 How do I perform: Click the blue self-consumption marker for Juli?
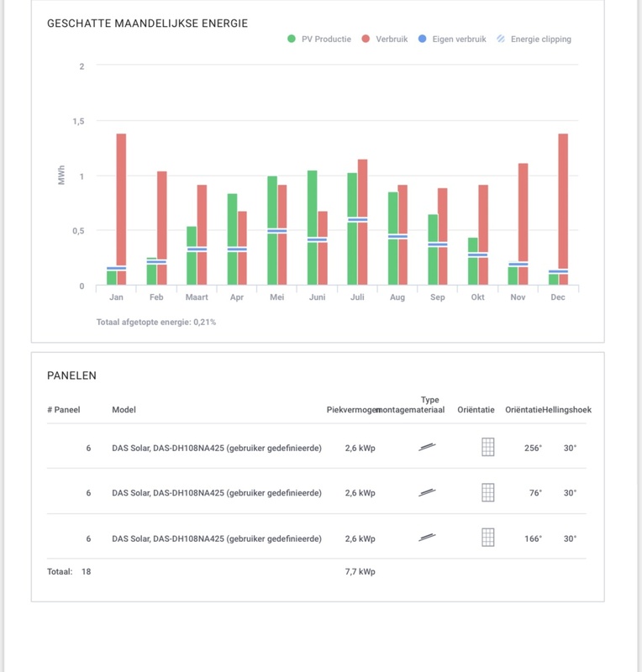point(358,220)
